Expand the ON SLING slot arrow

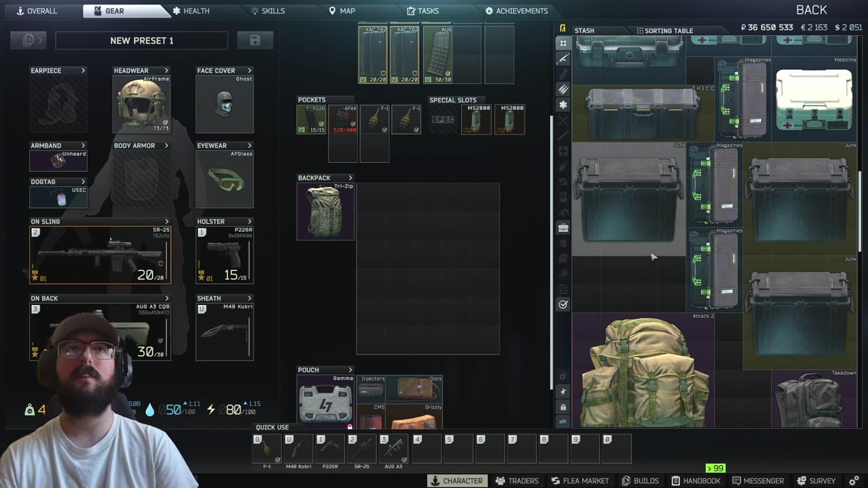pyautogui.click(x=167, y=222)
